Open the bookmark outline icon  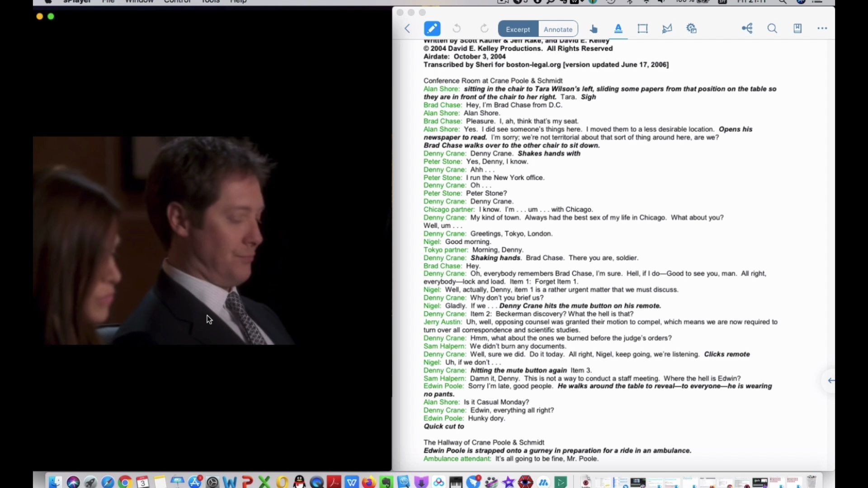point(797,28)
